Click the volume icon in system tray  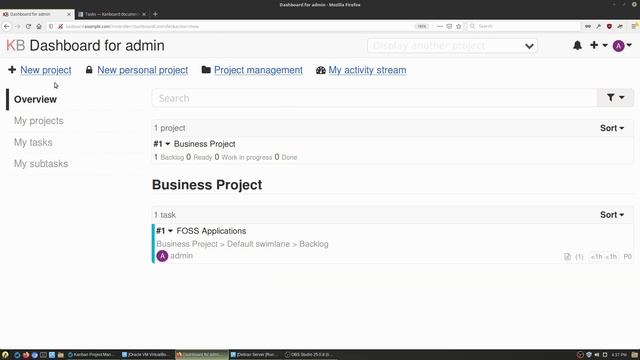(597, 355)
